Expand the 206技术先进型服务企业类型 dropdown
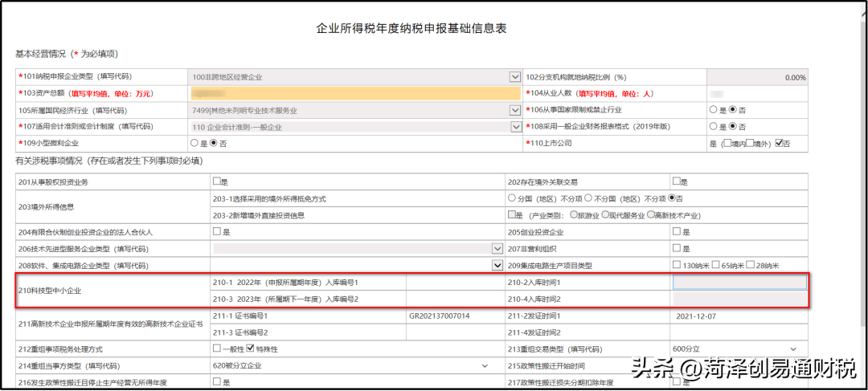This screenshot has width=868, height=391. click(x=497, y=249)
